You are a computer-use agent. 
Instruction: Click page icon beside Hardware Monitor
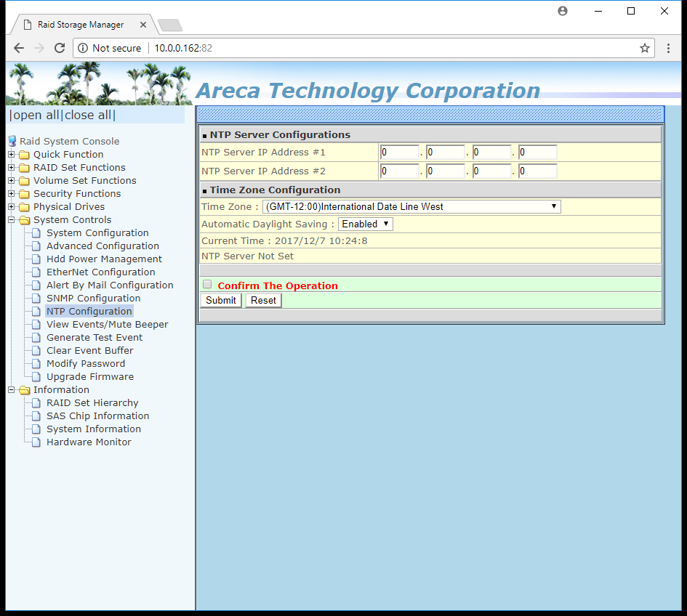tap(36, 442)
